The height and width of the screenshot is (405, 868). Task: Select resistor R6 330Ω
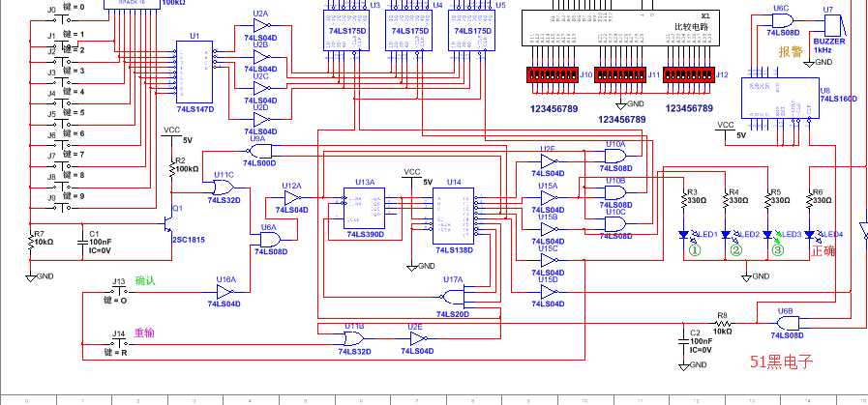809,200
